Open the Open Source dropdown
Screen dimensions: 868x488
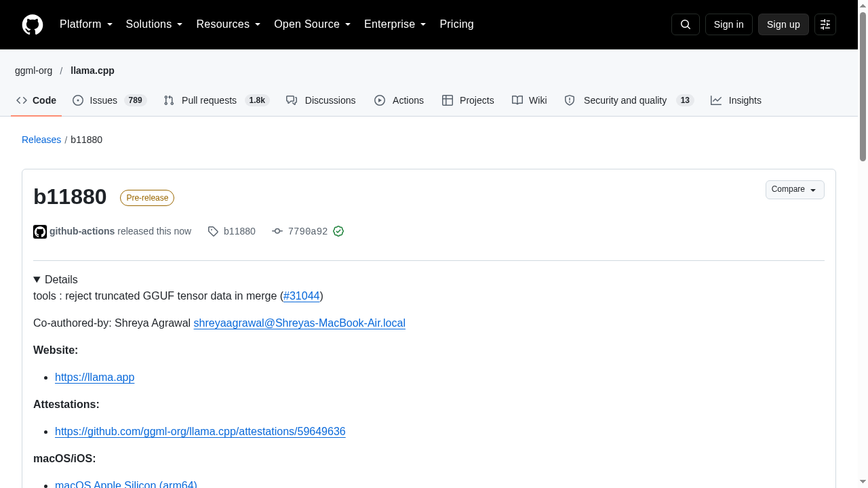pos(312,24)
